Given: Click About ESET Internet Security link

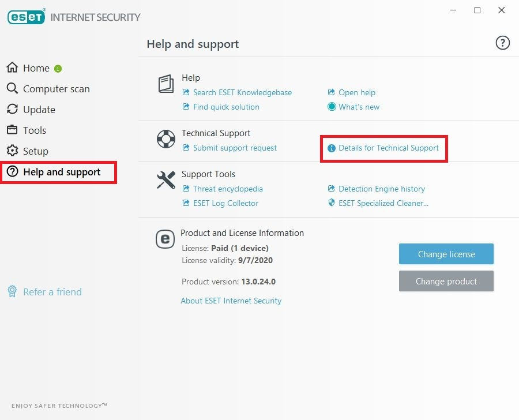Looking at the screenshot, I should (231, 301).
